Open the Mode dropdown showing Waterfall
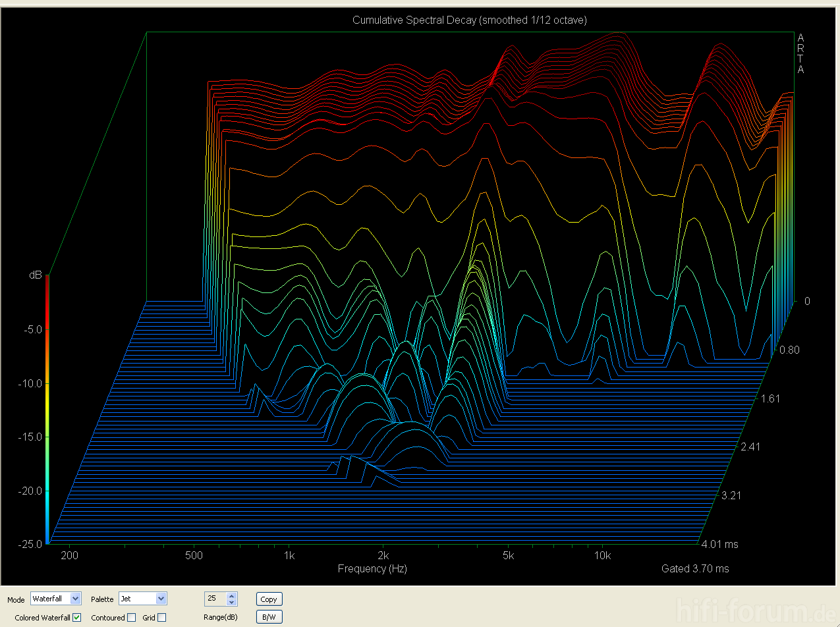The height and width of the screenshot is (627, 840). click(75, 599)
